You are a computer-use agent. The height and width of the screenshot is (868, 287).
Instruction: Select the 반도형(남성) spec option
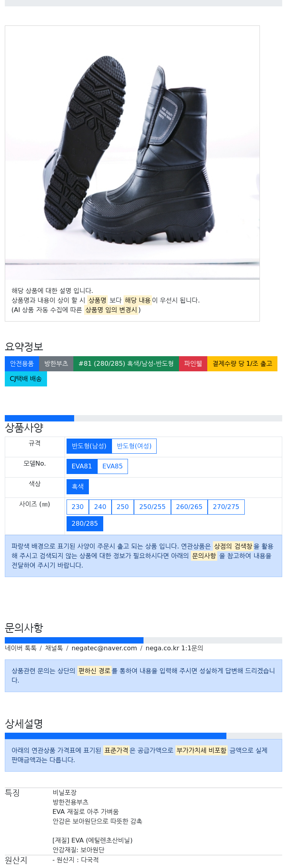tap(89, 446)
